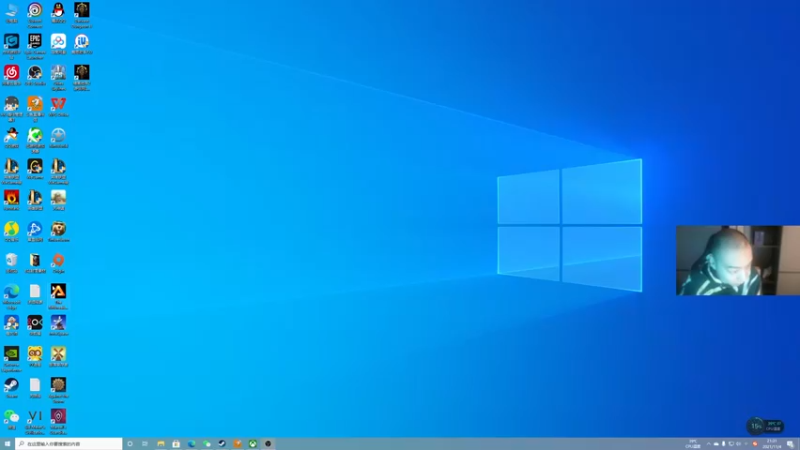Open the Xbox app from the taskbar
This screenshot has height=450, width=800.
pos(253,444)
